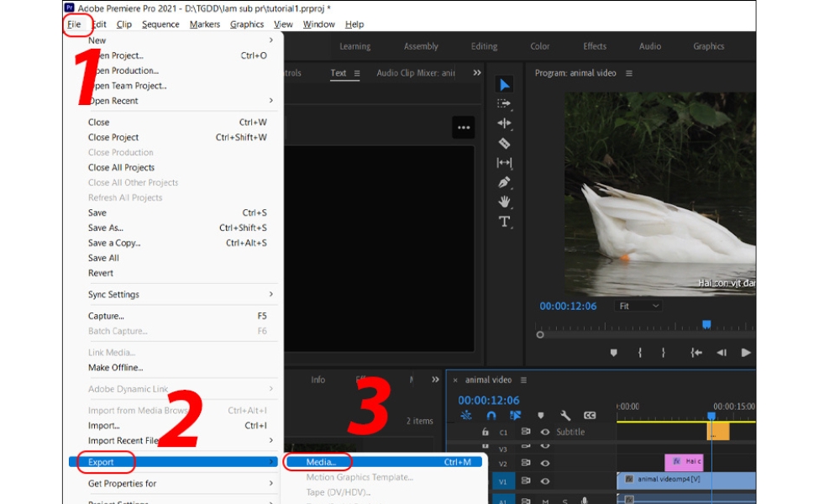Click the Program monitor zoom scroll handle
Screen dimensions: 840x504
pos(540,335)
